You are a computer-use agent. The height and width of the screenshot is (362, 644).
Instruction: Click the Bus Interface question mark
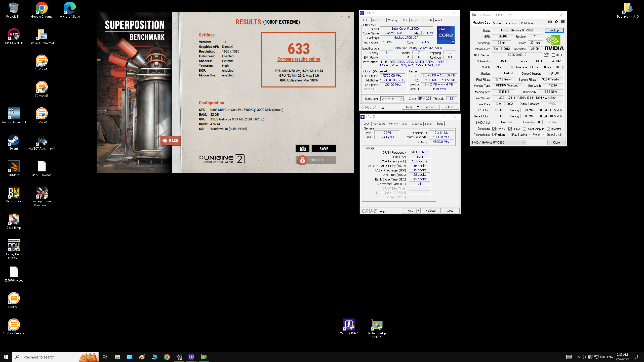tap(562, 67)
